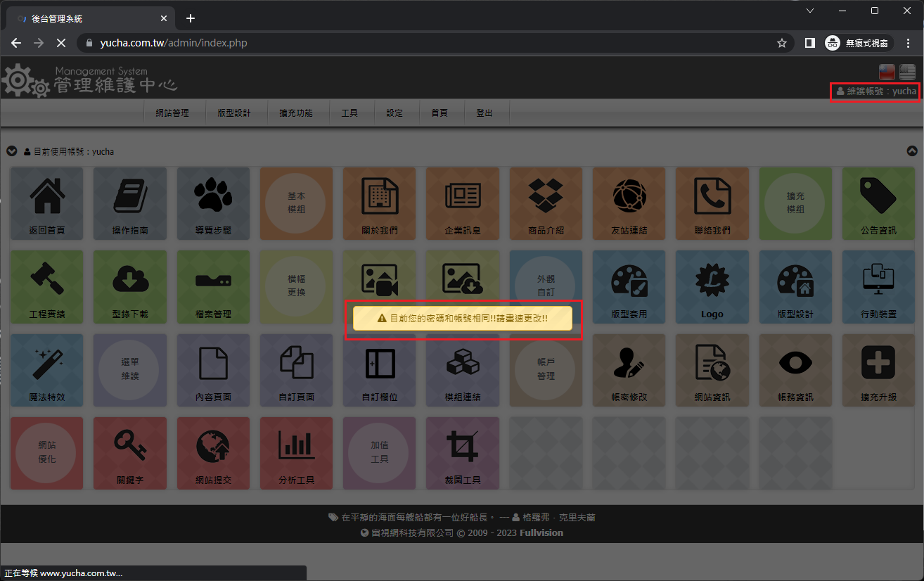
Task: Open the 友站連結 globe network tile
Action: tap(629, 203)
